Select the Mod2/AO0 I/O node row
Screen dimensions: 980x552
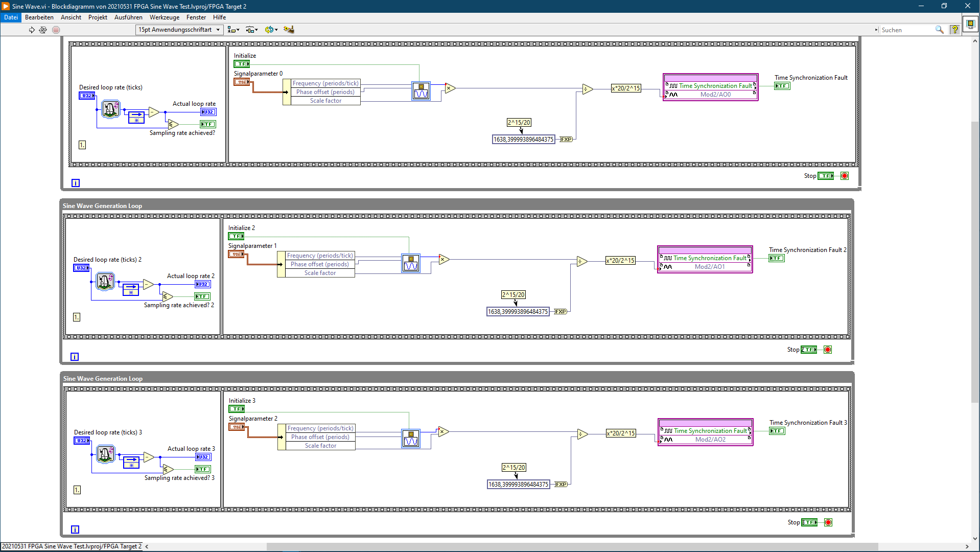click(x=710, y=95)
